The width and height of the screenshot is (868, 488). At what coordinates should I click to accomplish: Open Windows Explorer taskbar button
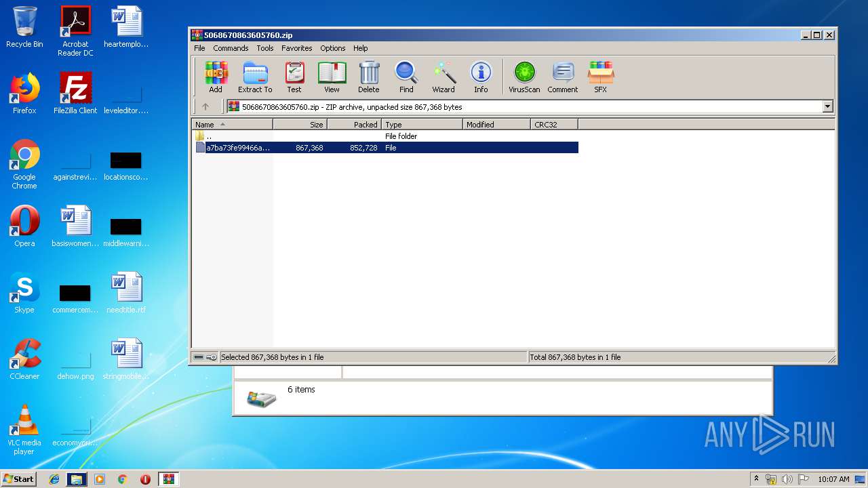(x=77, y=479)
